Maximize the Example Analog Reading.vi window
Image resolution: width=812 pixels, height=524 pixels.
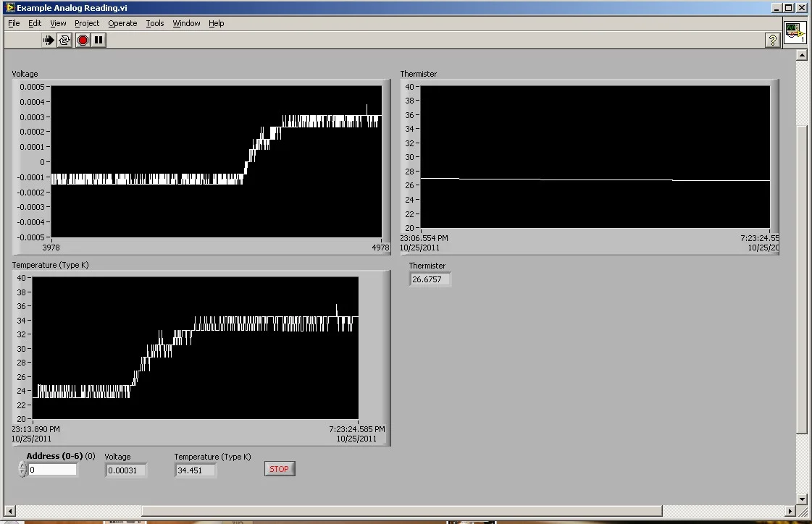788,8
